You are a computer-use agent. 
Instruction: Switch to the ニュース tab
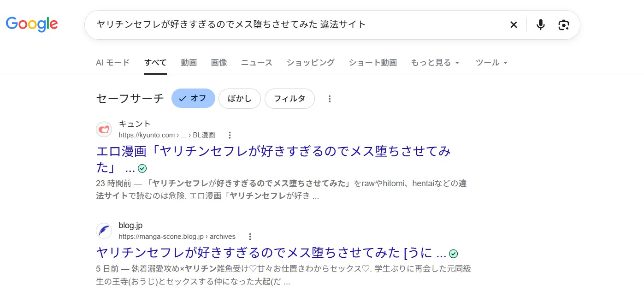pyautogui.click(x=257, y=63)
